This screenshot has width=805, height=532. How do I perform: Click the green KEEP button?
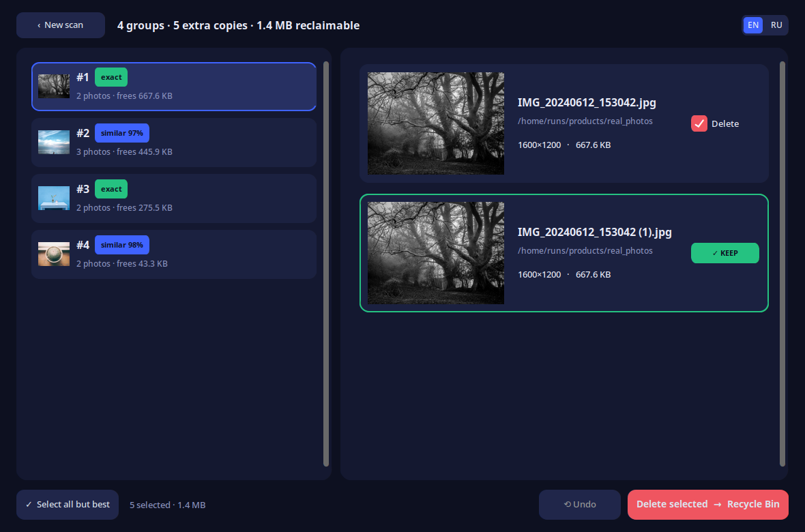(x=725, y=253)
